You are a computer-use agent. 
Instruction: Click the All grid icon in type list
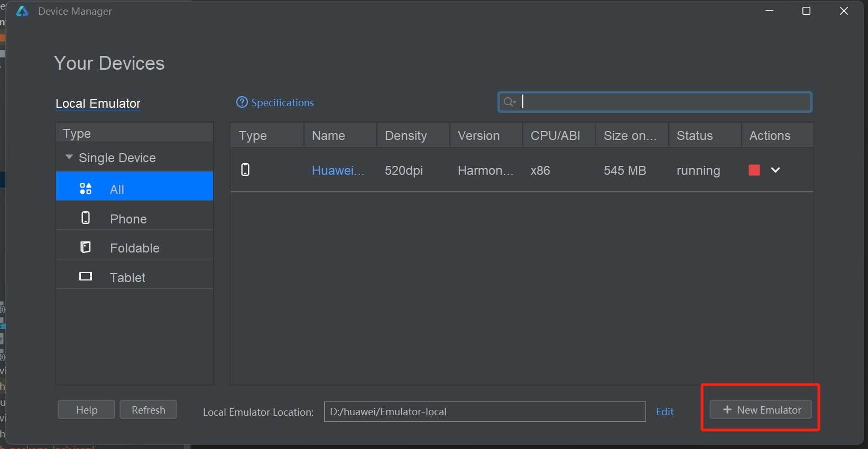point(86,189)
